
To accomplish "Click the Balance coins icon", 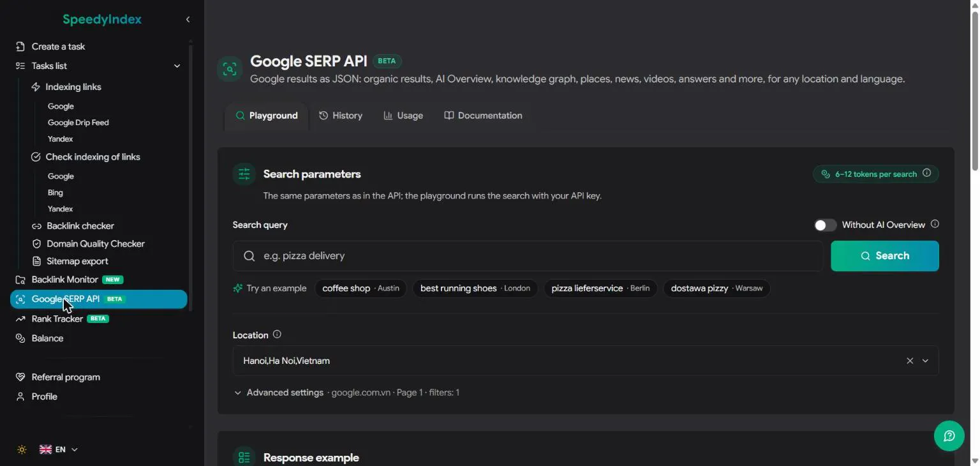I will click(x=20, y=338).
